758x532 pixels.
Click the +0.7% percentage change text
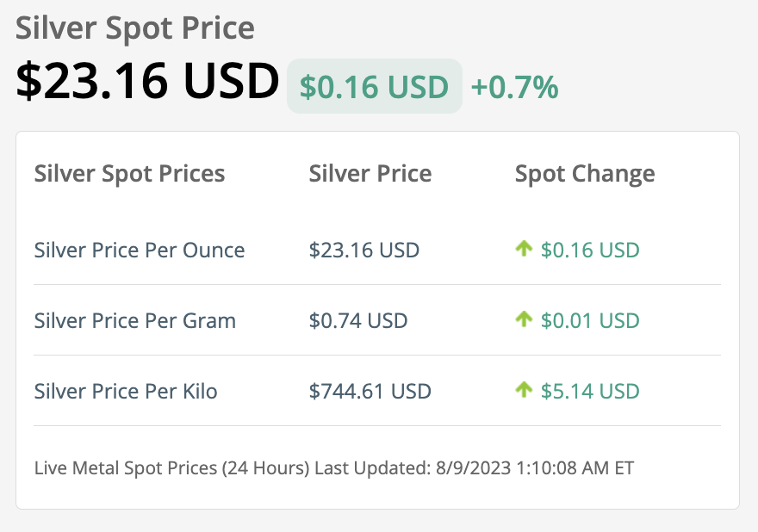pyautogui.click(x=514, y=87)
